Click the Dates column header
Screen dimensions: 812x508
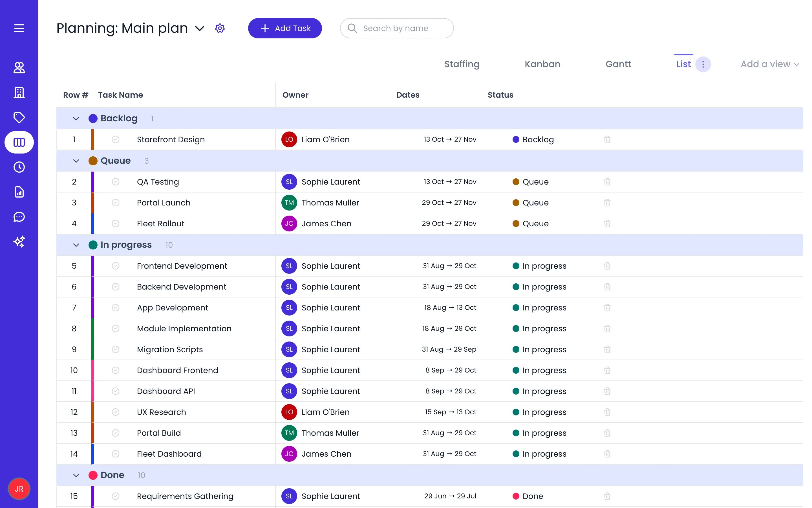(408, 95)
